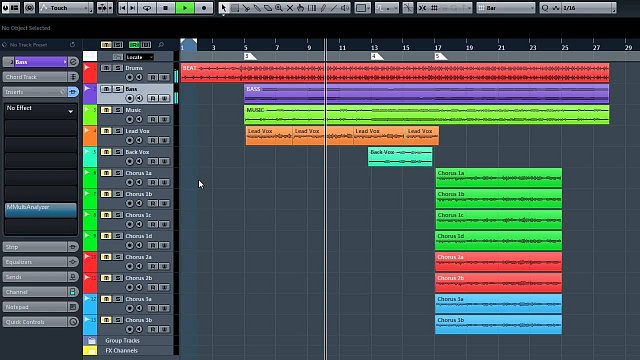
Task: Open the Edit Channel Settings 'e' button
Action: click(73, 62)
